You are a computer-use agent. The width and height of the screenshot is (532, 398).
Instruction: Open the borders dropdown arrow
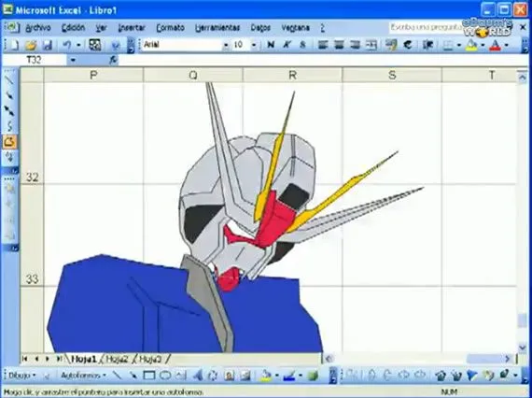[458, 45]
